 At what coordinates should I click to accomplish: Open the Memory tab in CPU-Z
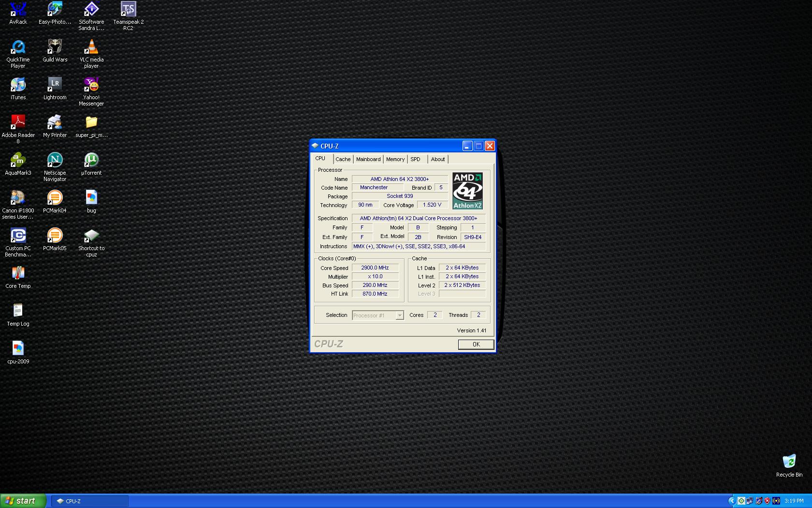(395, 159)
